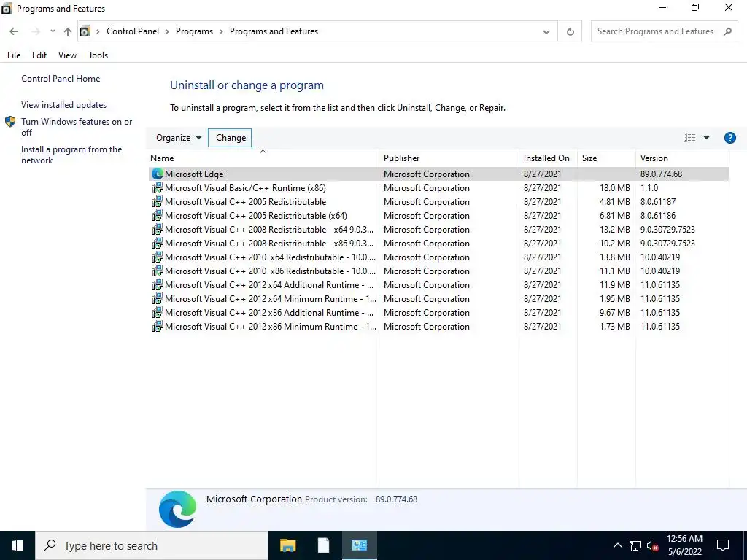
Task: Open the blank document taskbar icon
Action: (x=323, y=545)
